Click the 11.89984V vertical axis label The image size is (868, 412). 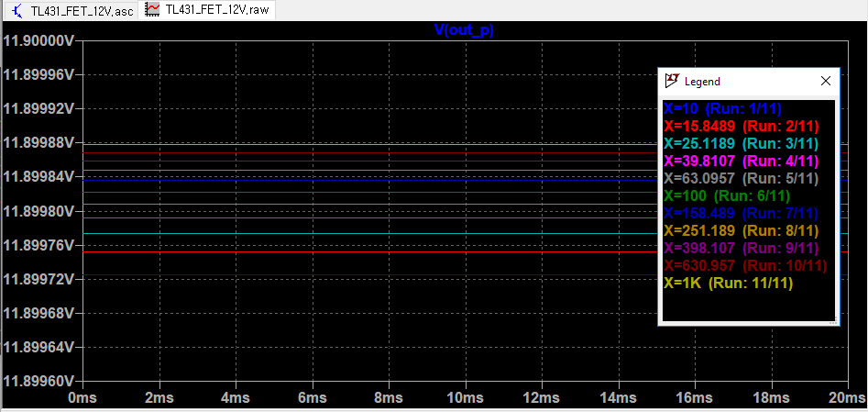[38, 177]
